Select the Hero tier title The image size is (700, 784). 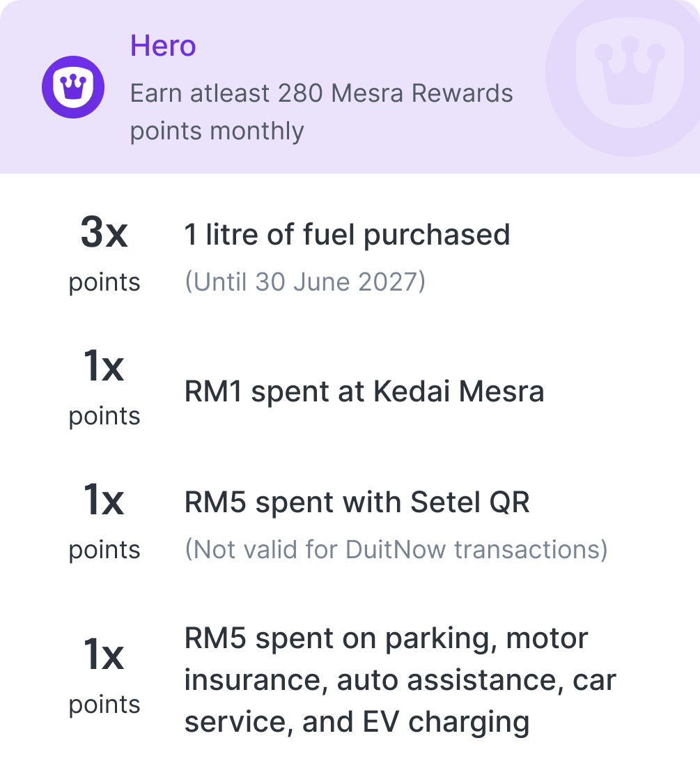pos(163,45)
